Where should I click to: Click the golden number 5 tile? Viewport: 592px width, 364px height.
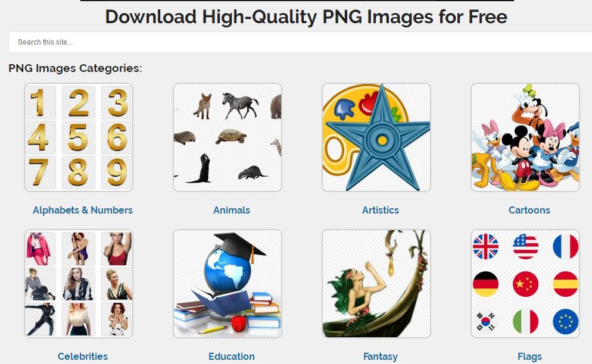[x=78, y=137]
